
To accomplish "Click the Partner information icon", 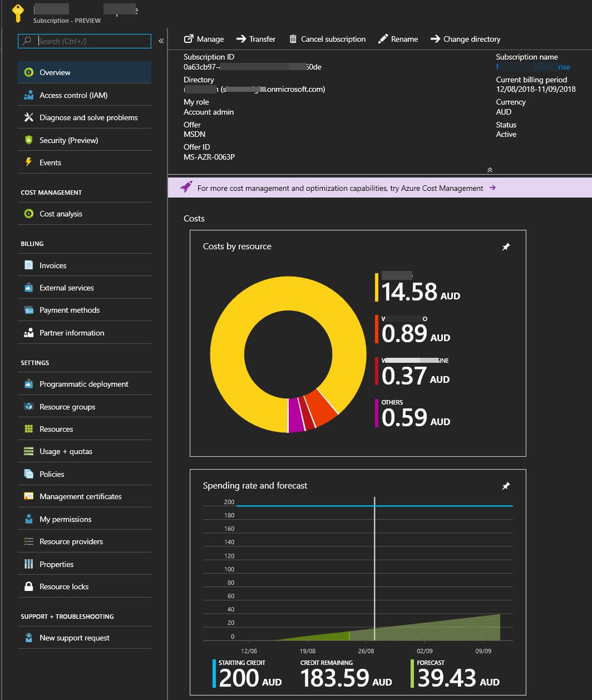I will pyautogui.click(x=29, y=333).
